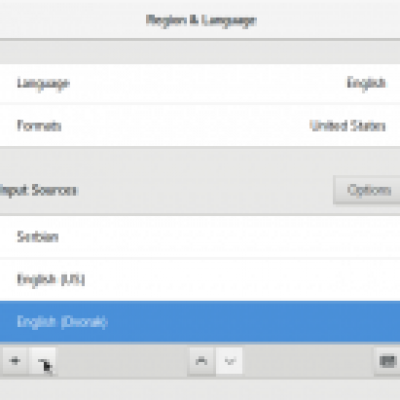The width and height of the screenshot is (400, 400).
Task: Click the Formats label text
Action: point(39,126)
